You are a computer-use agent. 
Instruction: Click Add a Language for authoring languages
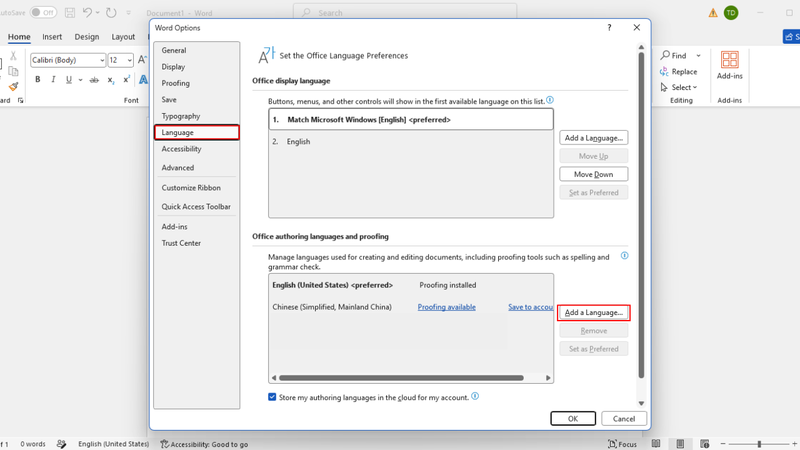[593, 312]
